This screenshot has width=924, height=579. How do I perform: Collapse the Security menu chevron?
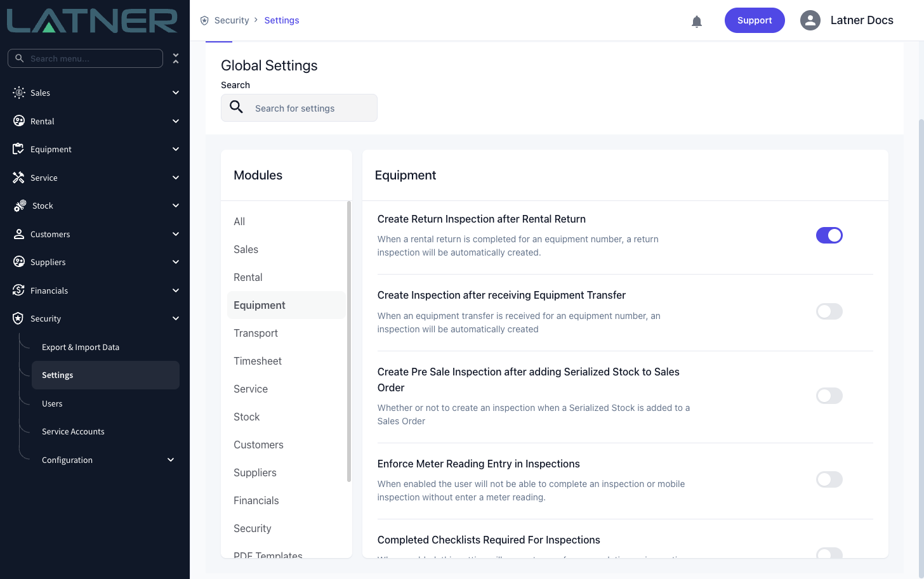click(176, 318)
